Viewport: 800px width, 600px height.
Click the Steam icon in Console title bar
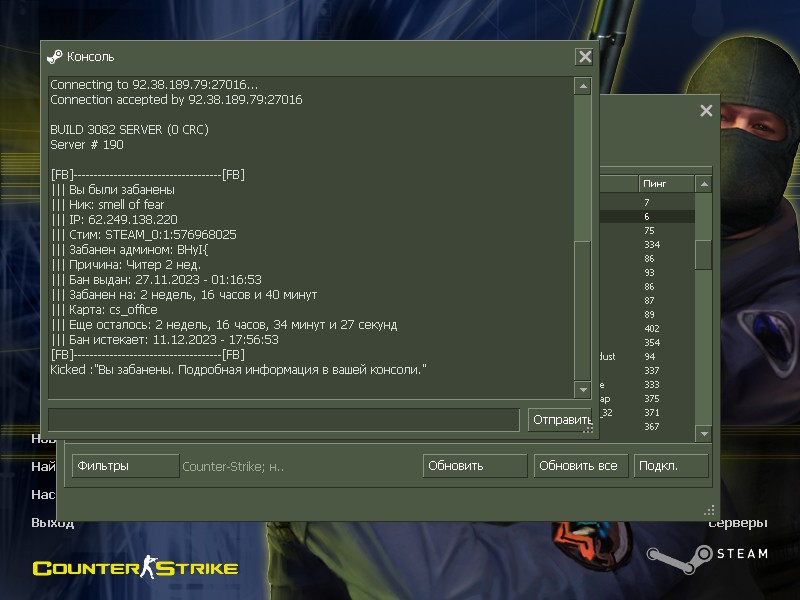54,57
